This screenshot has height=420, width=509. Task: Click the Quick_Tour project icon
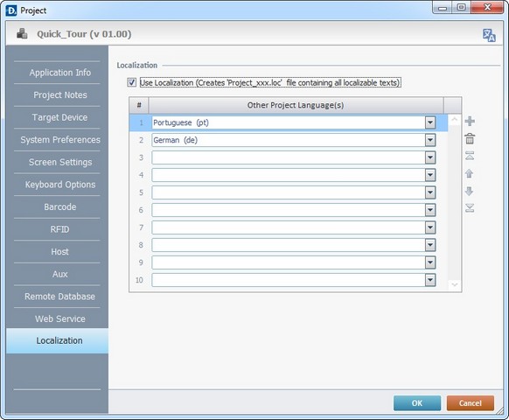click(x=22, y=33)
